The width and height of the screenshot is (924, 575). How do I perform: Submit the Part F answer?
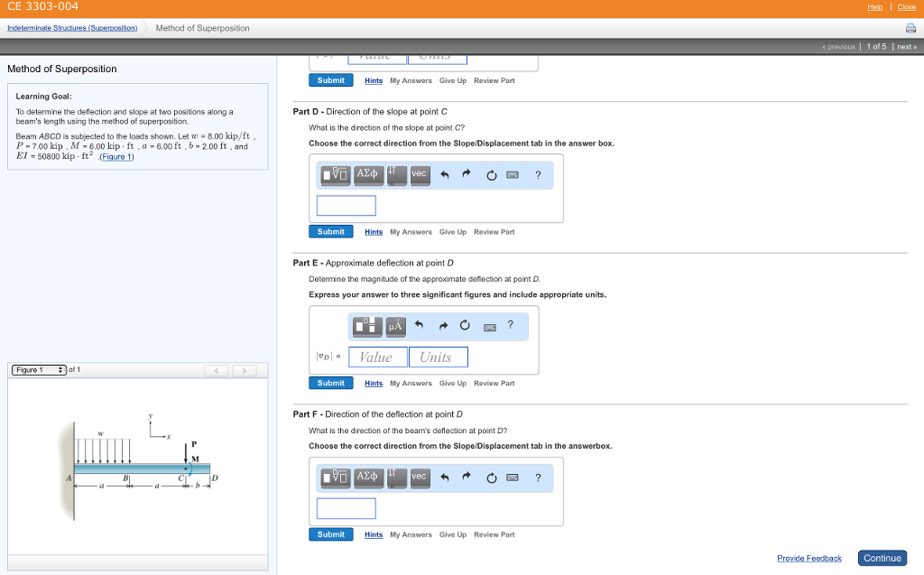(331, 534)
